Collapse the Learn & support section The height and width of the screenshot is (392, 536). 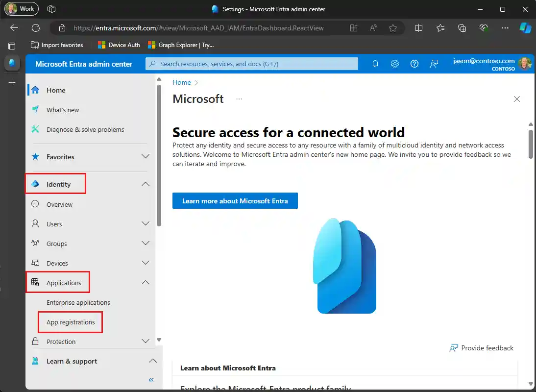[152, 361]
